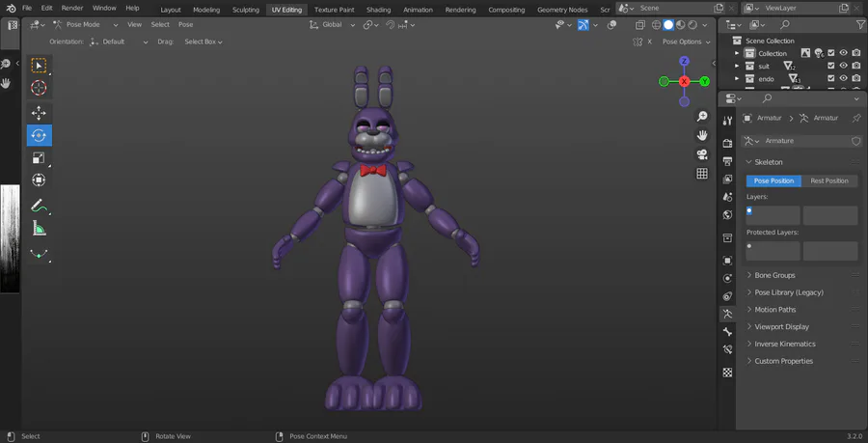Open the Bone properties tab
The width and height of the screenshot is (868, 443).
pos(727,332)
